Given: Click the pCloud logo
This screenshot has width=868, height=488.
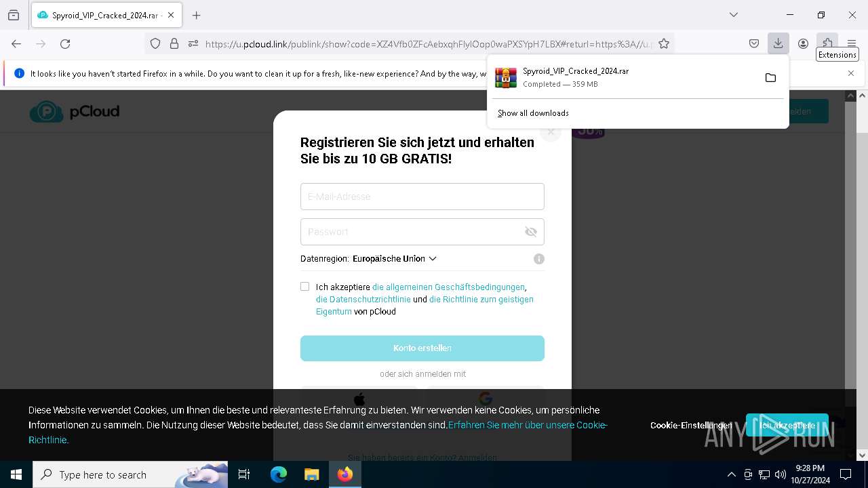Looking at the screenshot, I should click(75, 112).
